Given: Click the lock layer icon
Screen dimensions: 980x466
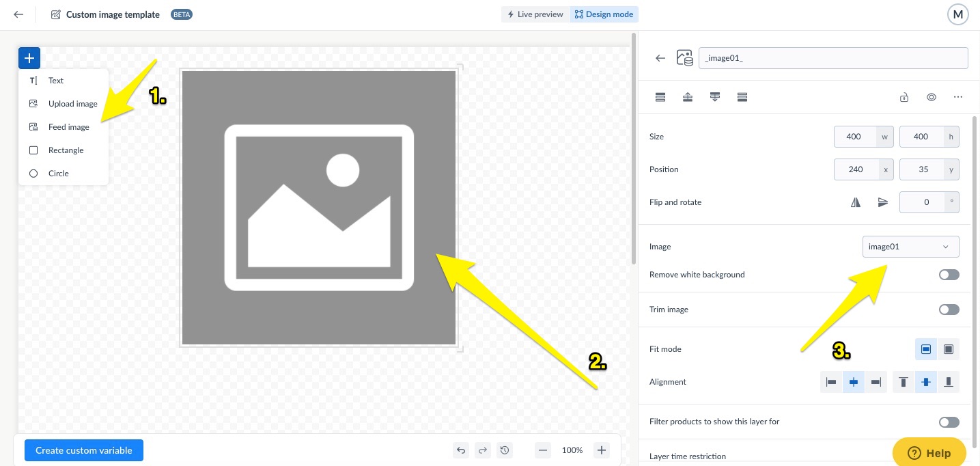Looking at the screenshot, I should click(x=904, y=97).
